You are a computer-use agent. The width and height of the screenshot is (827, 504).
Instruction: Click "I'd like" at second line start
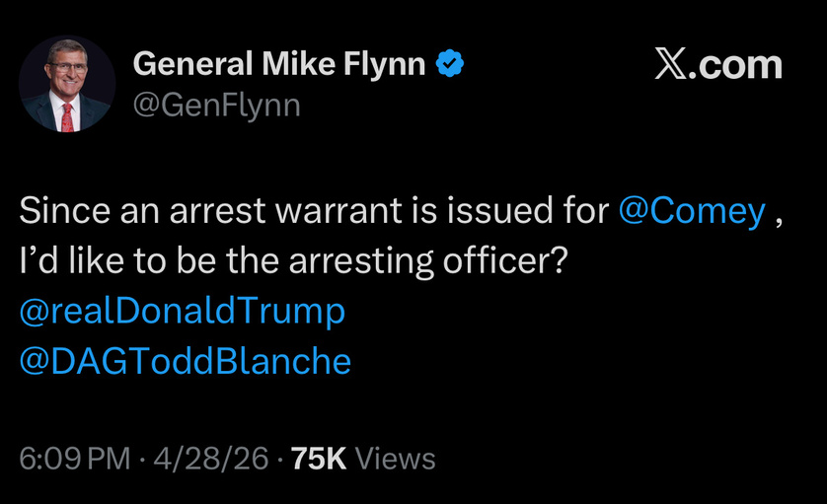coord(68,261)
